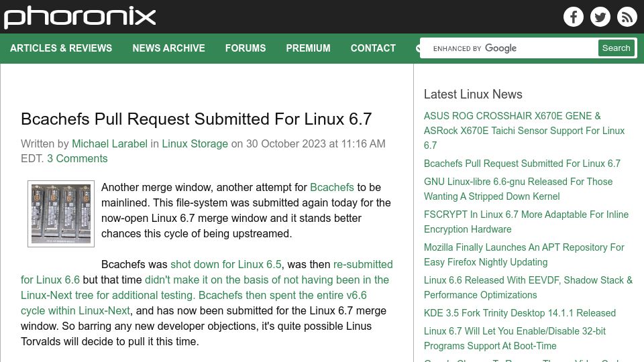Viewport: 644px width, 362px height.
Task: Click the green Search button
Action: pos(616,48)
